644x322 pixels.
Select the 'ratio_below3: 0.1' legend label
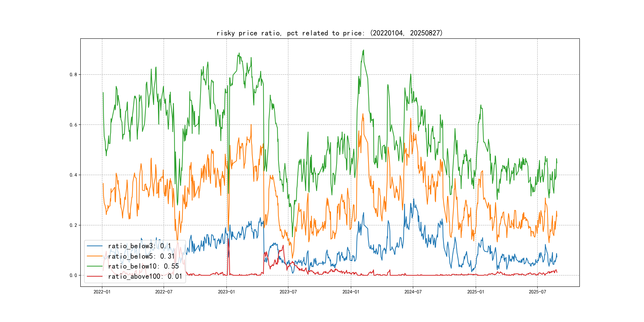pos(139,246)
